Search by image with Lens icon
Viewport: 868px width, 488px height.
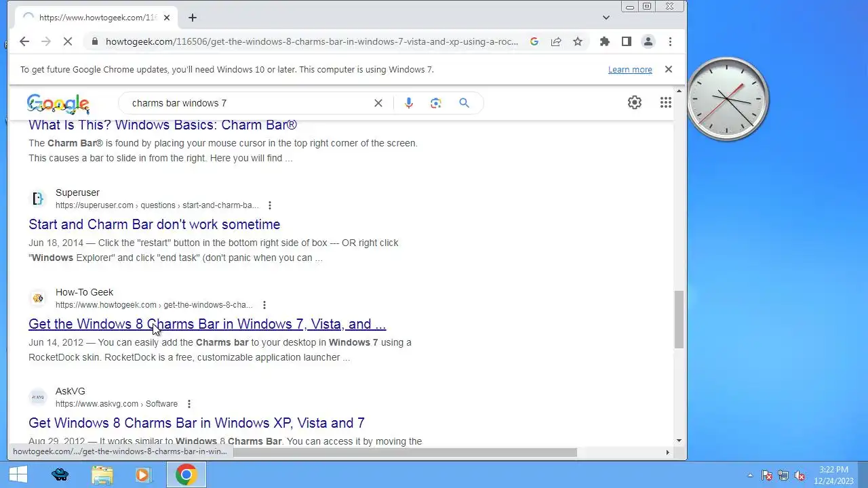click(x=436, y=103)
